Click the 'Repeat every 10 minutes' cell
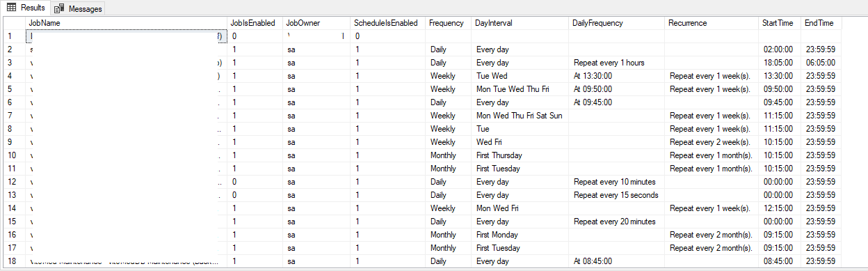Viewport: 868px width, 271px height. coord(617,182)
